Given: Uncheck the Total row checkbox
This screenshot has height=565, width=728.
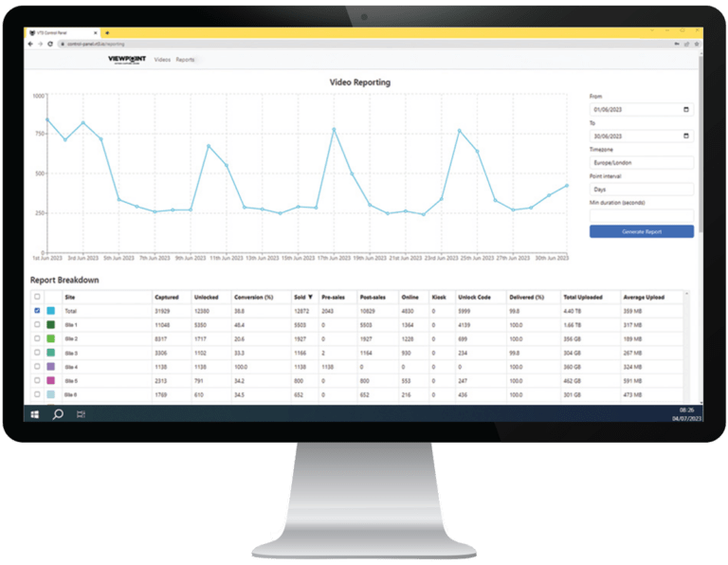Looking at the screenshot, I should [37, 311].
